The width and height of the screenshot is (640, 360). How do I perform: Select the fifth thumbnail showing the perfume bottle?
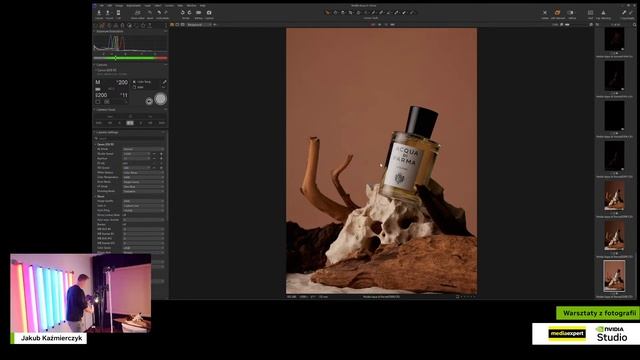coord(614,196)
